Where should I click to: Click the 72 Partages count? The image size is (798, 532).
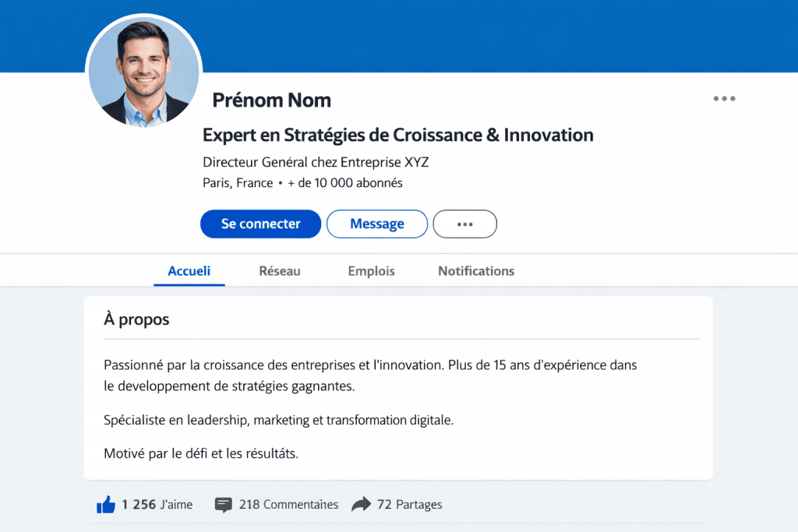409,505
